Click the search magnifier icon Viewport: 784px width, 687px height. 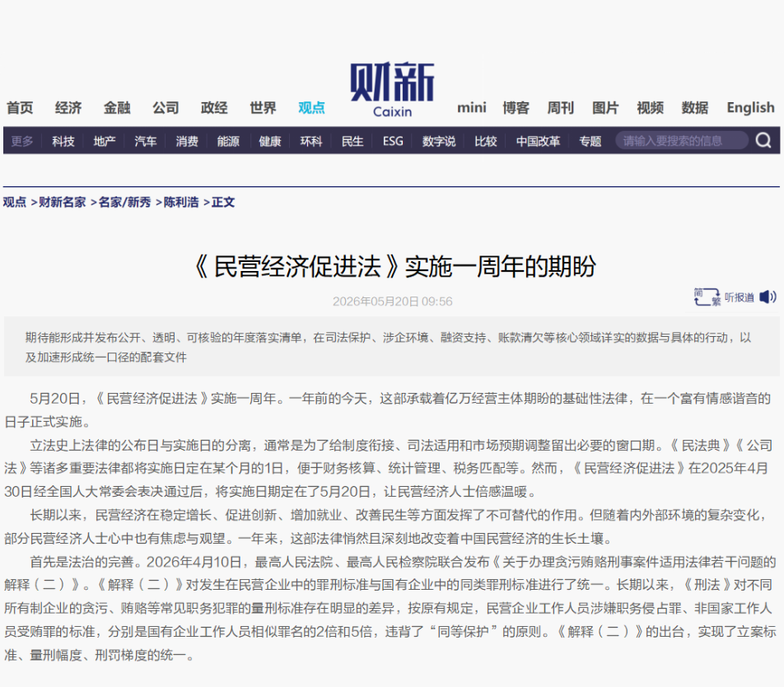763,141
